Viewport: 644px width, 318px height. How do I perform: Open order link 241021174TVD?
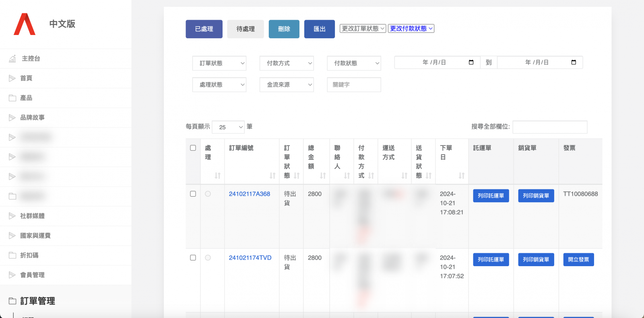tap(250, 258)
